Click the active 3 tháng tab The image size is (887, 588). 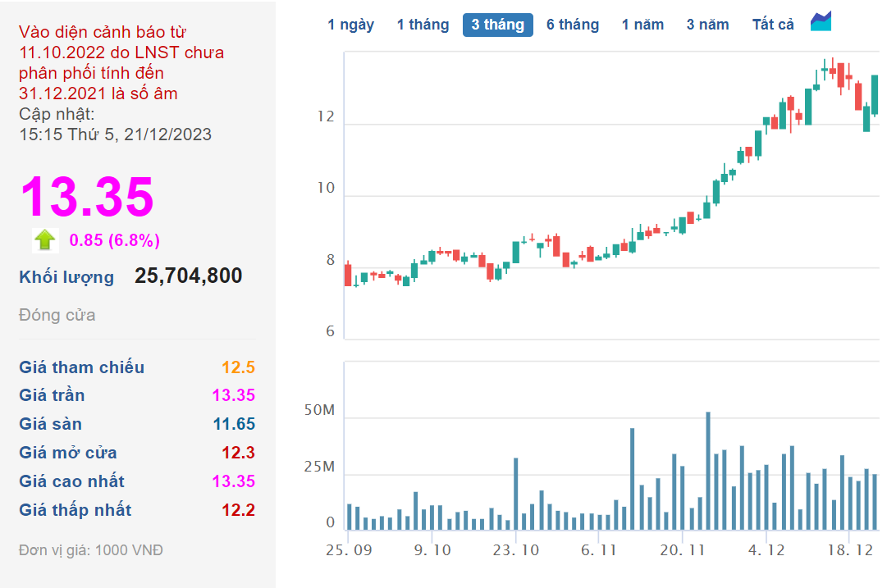(497, 25)
